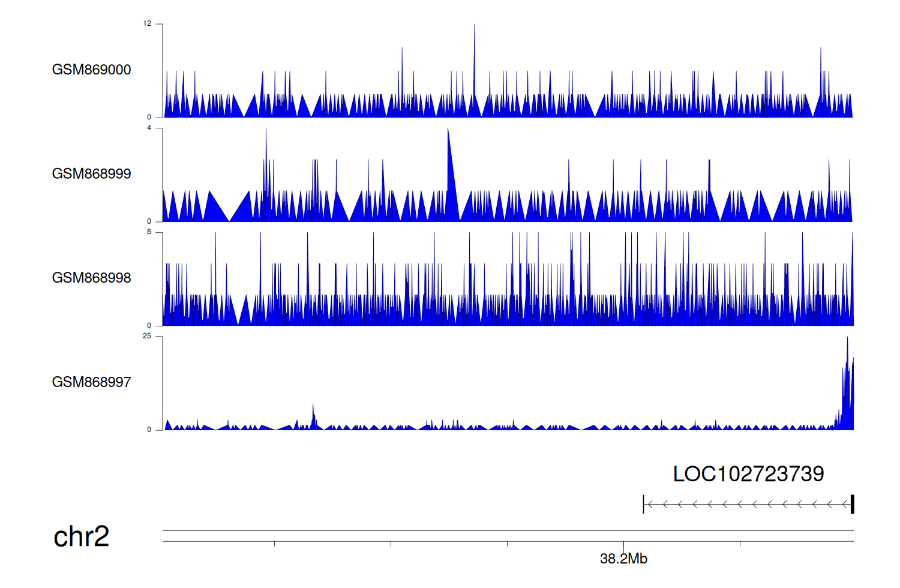Image resolution: width=900 pixels, height=588 pixels.
Task: Select the LOC102723739 gene name
Action: tap(748, 474)
